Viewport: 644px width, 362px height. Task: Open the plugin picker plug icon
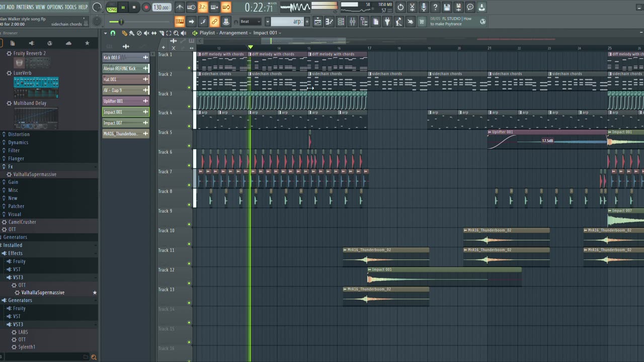[387, 22]
